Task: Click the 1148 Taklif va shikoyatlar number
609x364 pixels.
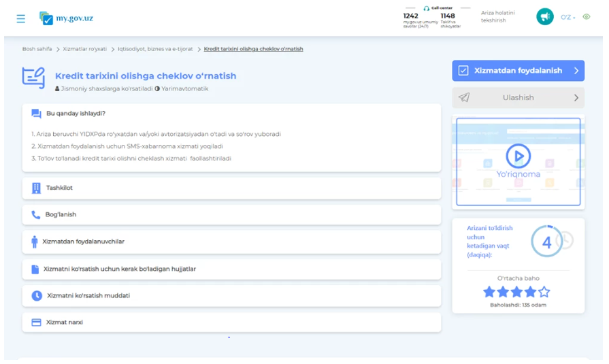Action: point(448,16)
